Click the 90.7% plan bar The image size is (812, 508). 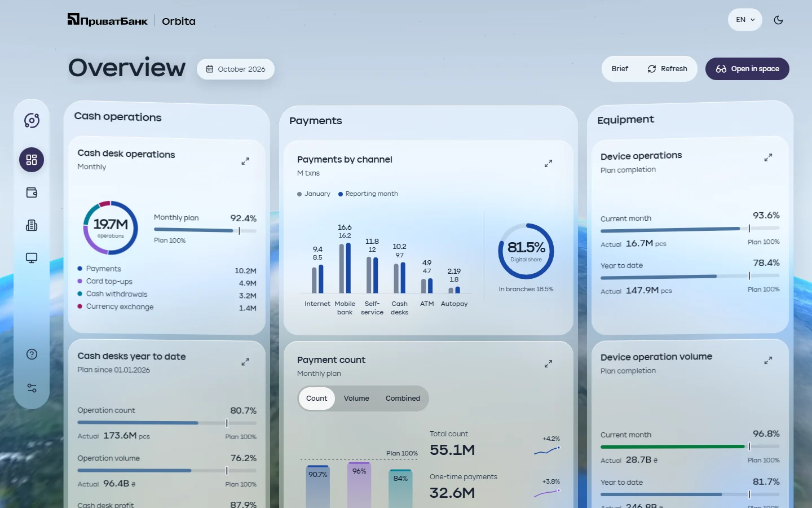tap(317, 487)
